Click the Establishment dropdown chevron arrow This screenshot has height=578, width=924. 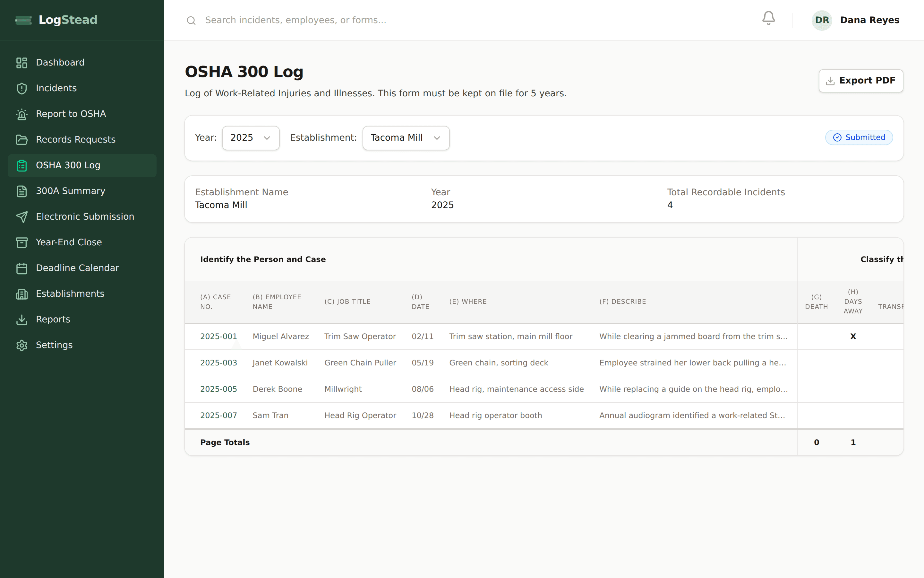[437, 138]
